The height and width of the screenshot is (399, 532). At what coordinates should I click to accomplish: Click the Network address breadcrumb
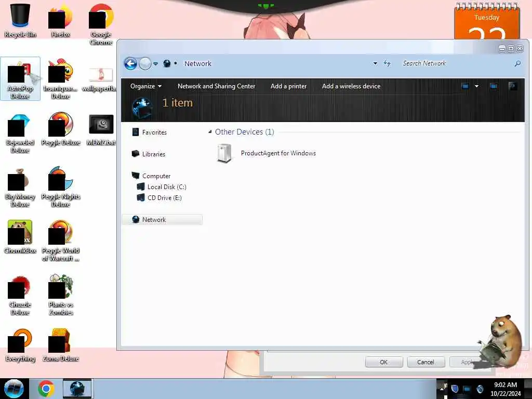[x=198, y=63]
